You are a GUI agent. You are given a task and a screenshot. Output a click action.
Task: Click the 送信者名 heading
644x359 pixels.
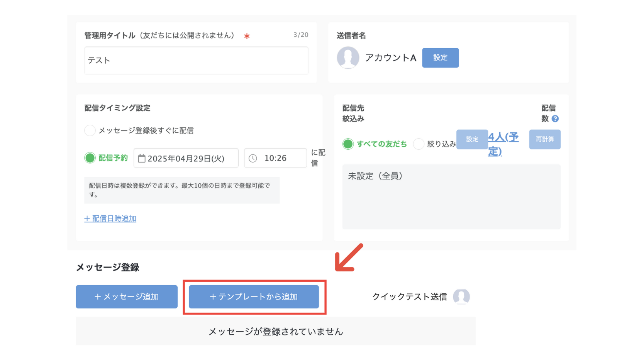351,36
